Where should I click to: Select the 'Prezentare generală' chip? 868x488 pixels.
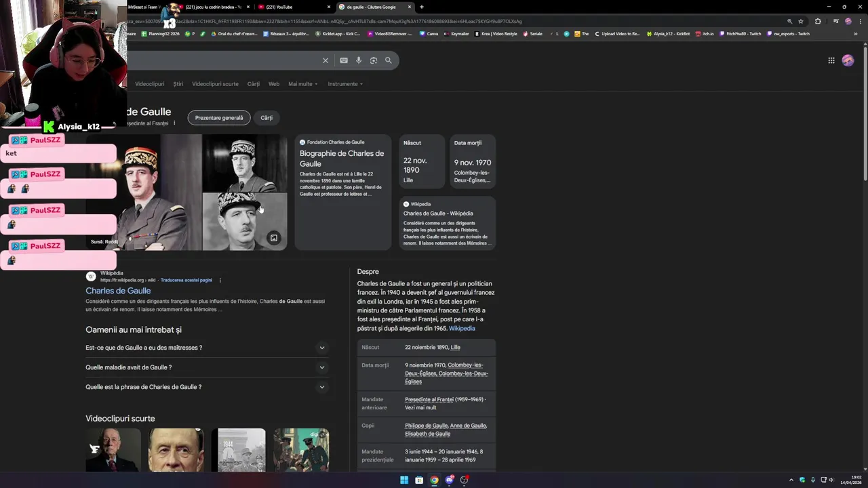tap(219, 118)
